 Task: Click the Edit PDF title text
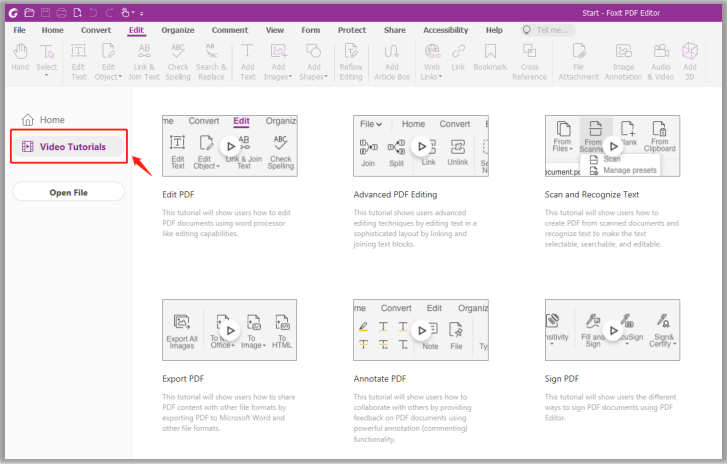178,195
